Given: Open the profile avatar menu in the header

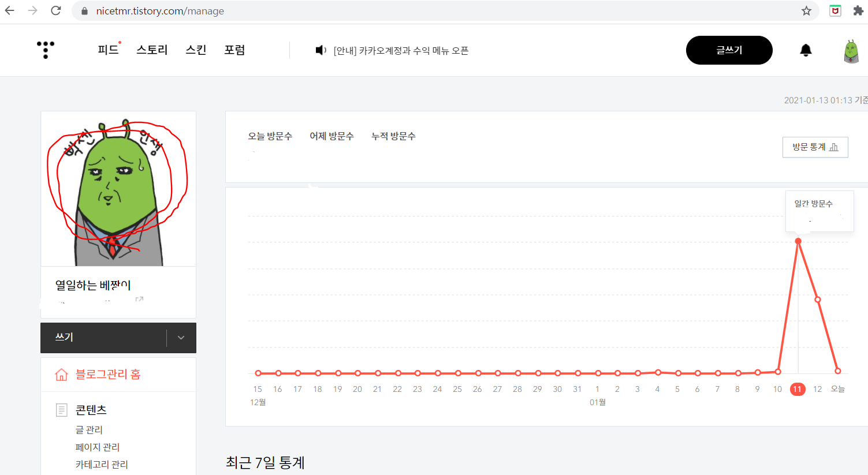Looking at the screenshot, I should click(851, 51).
